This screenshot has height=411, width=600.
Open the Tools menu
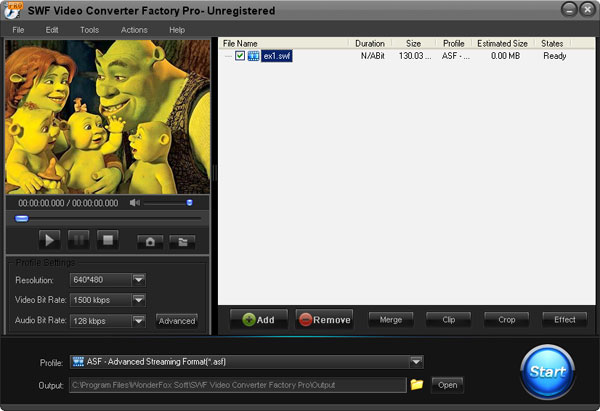[90, 30]
